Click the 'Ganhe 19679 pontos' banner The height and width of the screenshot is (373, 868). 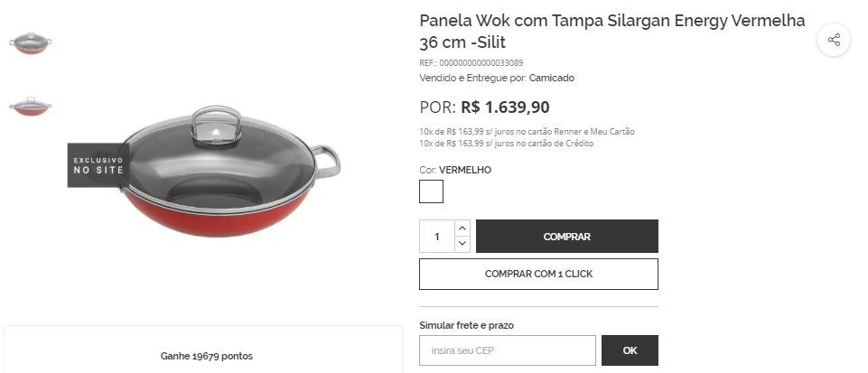tap(207, 356)
